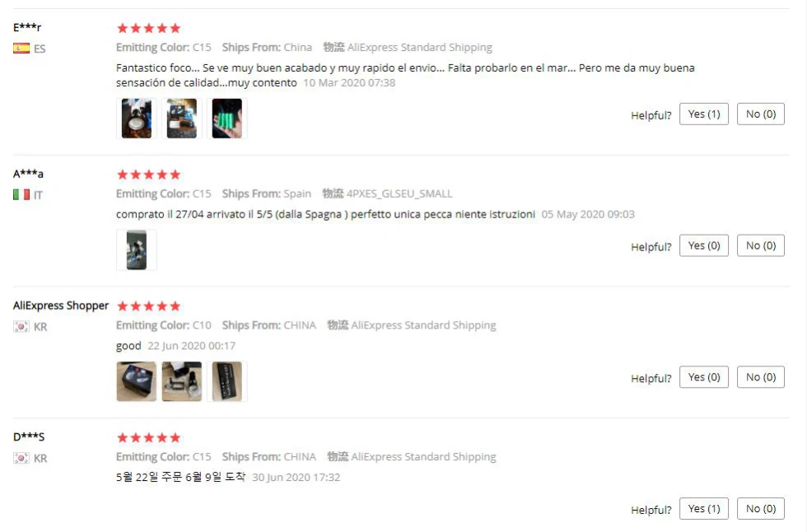Viewport: 807px width, 532px height.
Task: Open first review photo from E***r
Action: coord(137,119)
